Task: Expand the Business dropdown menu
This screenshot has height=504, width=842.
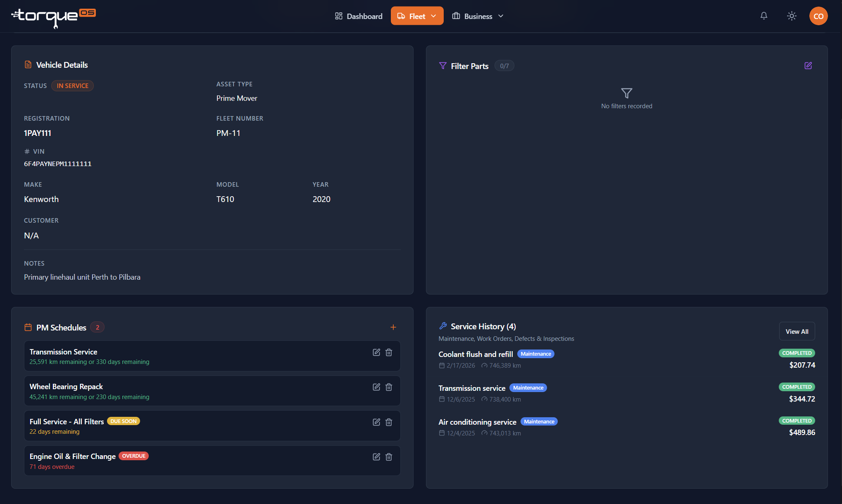Action: pos(478,16)
